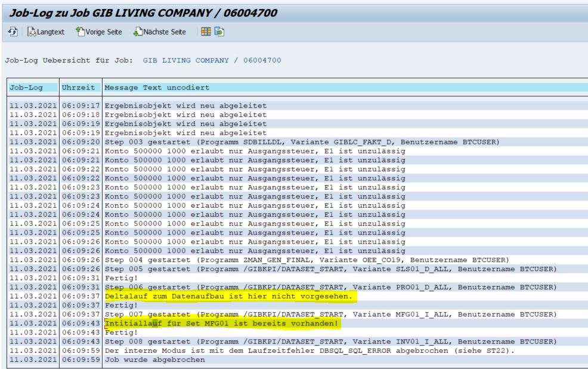
Task: Click the refresh icon in the toolbar
Action: click(13, 32)
